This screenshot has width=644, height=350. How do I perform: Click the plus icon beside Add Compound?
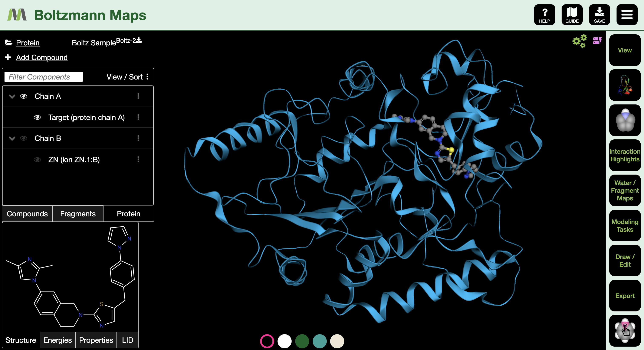[x=8, y=57]
